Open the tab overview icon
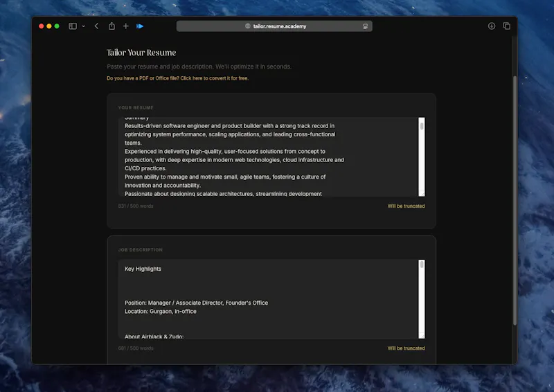The height and width of the screenshot is (392, 554). point(507,26)
